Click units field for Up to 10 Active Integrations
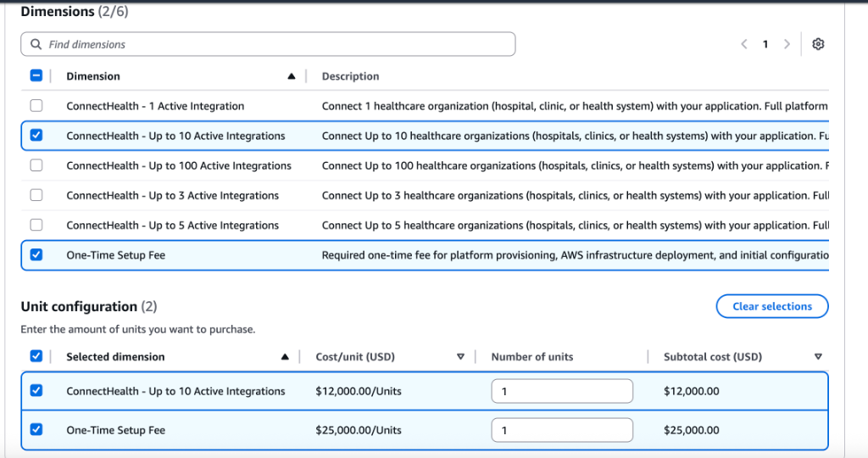The width and height of the screenshot is (868, 458). 561,391
